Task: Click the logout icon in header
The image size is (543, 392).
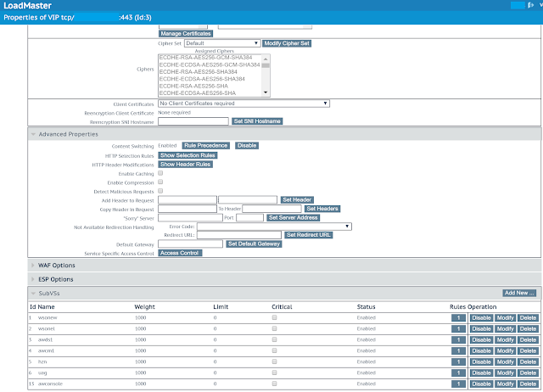Action: tap(530, 5)
